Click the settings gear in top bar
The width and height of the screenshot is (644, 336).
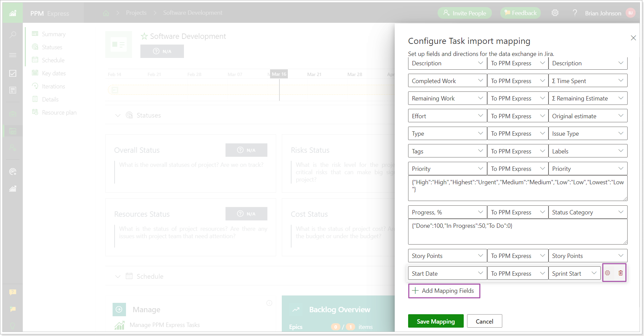pyautogui.click(x=555, y=12)
